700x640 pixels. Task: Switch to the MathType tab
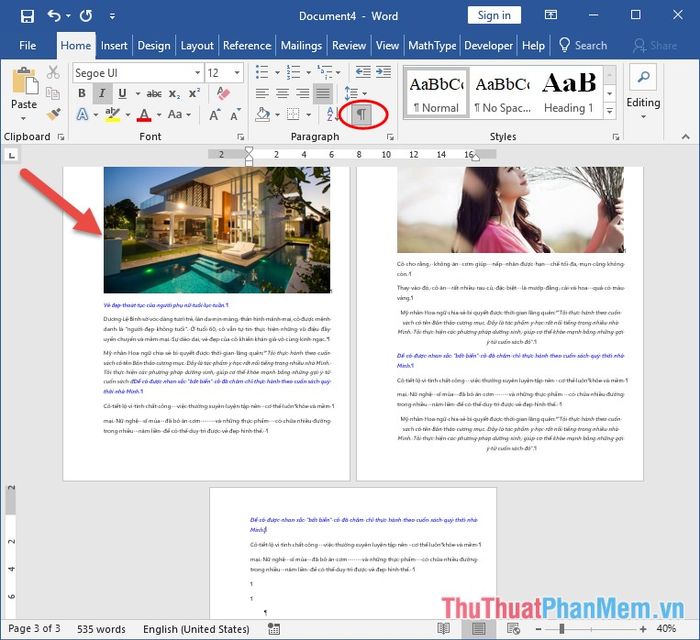(432, 46)
